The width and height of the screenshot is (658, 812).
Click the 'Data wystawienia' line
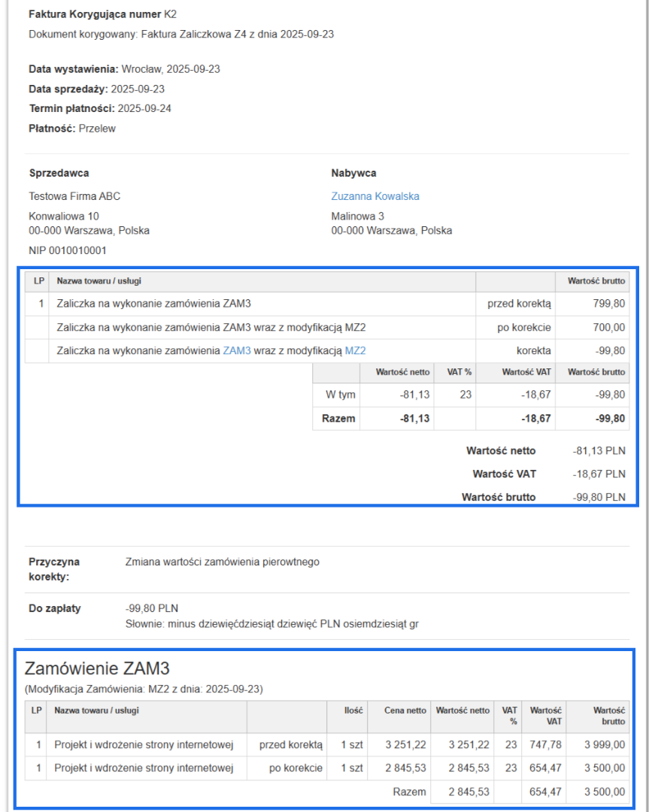click(x=124, y=69)
